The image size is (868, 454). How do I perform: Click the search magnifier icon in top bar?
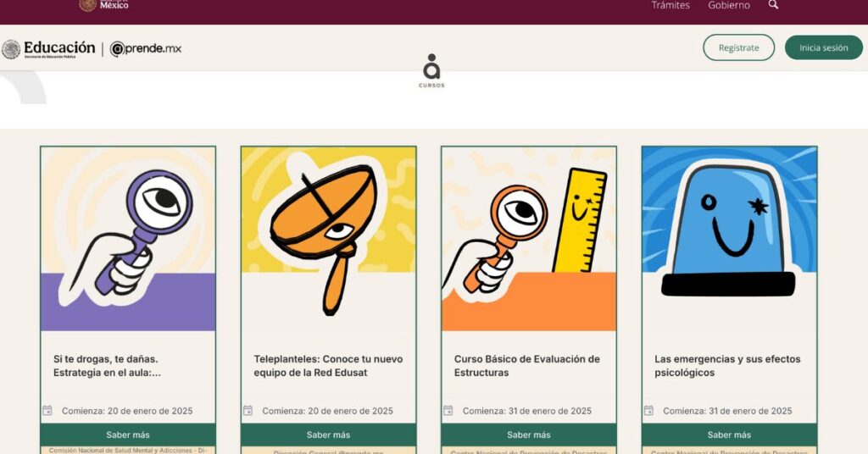tap(773, 5)
